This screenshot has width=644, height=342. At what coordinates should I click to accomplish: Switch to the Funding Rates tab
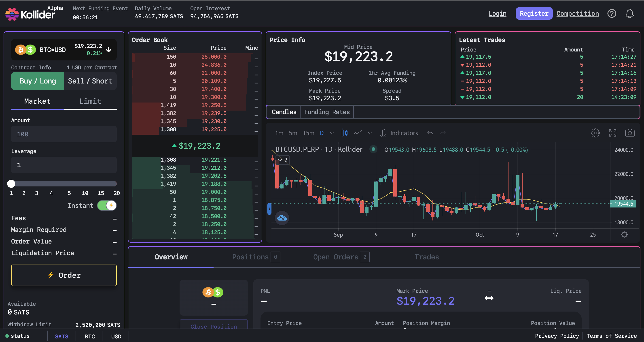(327, 112)
